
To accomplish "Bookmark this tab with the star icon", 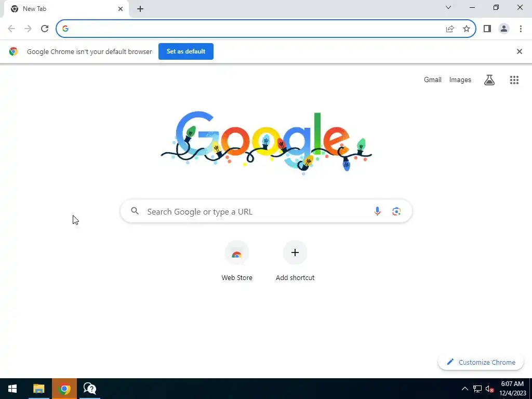I will [467, 29].
